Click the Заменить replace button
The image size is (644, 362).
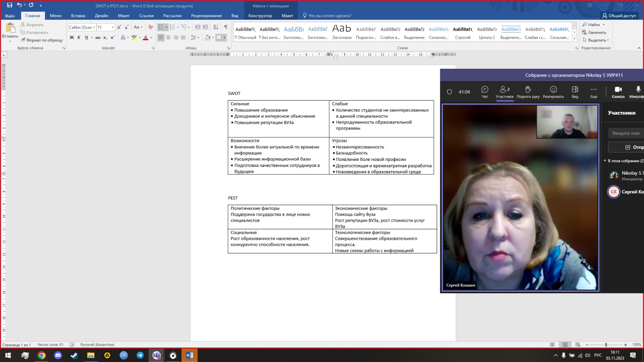point(594,32)
